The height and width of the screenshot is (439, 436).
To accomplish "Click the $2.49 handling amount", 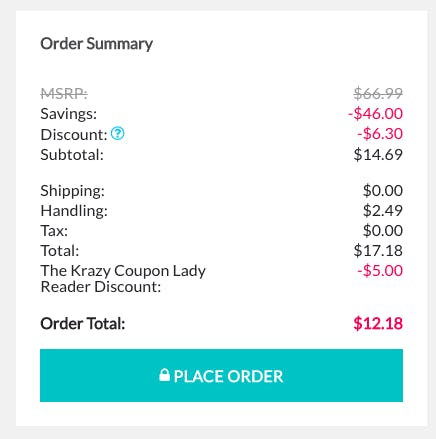I will [383, 210].
